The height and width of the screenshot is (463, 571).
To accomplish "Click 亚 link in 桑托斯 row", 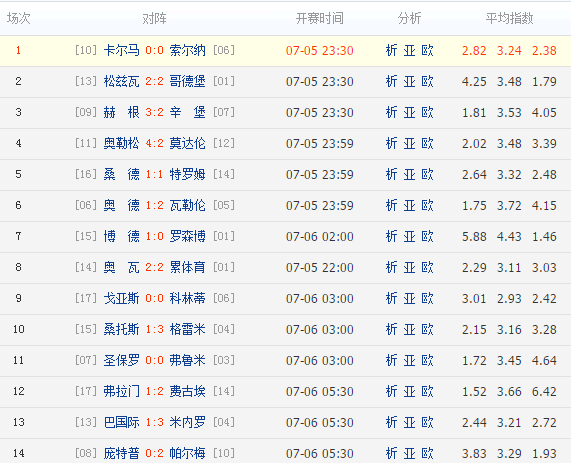I will click(409, 329).
